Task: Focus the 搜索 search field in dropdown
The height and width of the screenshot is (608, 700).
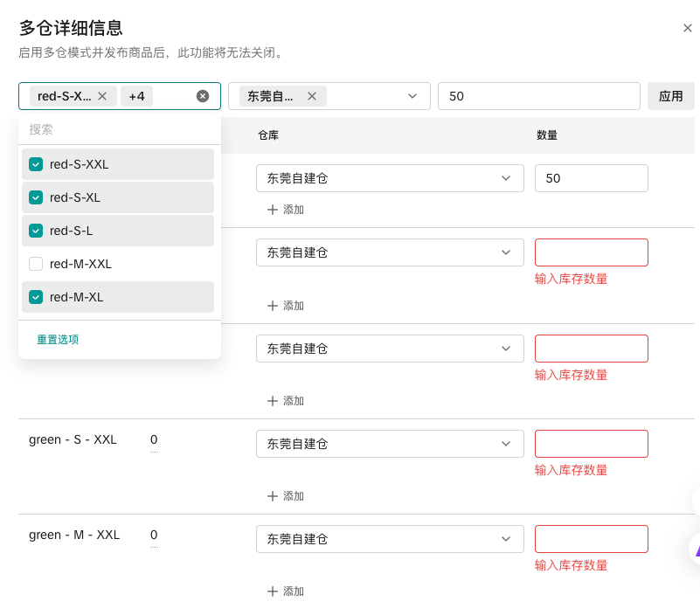Action: (x=119, y=129)
